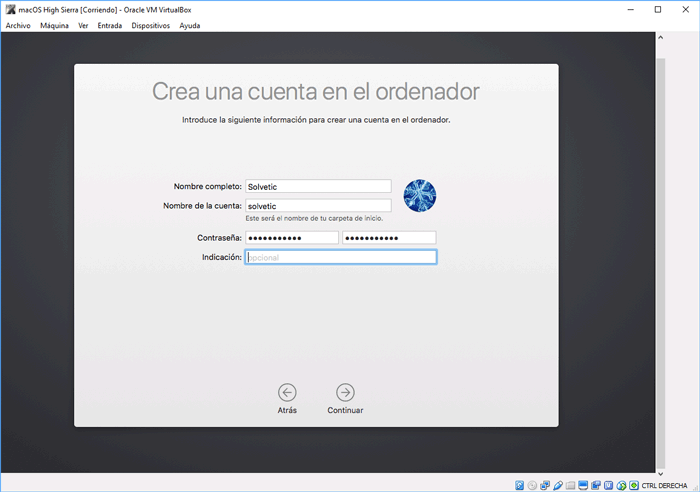Open the Máquina menu

[54, 25]
